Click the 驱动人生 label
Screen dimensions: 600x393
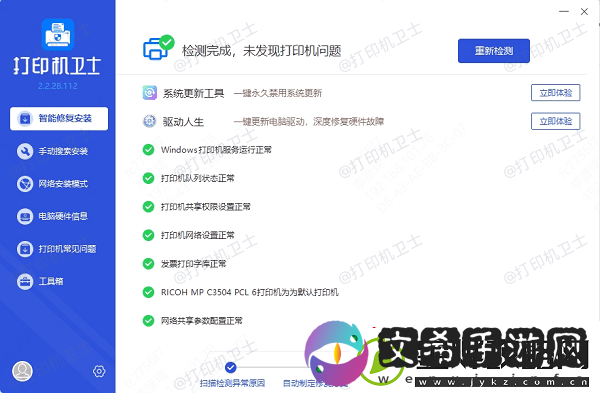[x=183, y=122]
